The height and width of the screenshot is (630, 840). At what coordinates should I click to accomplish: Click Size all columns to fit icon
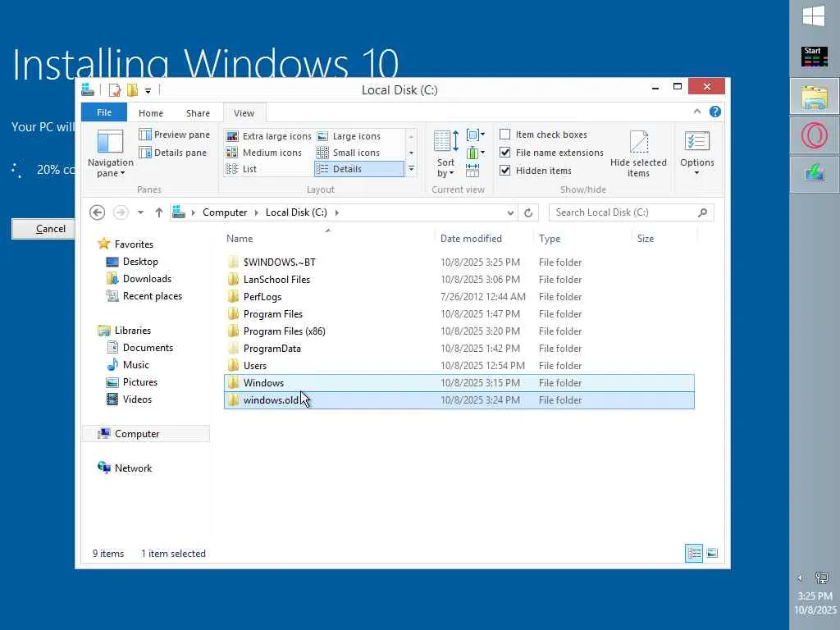tap(472, 171)
